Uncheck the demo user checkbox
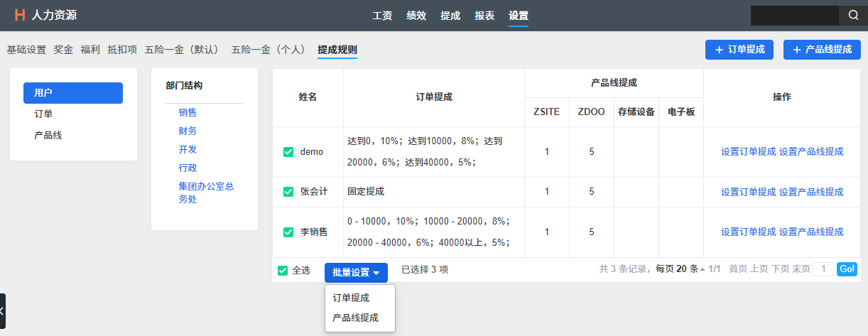This screenshot has height=336, width=868. 288,152
